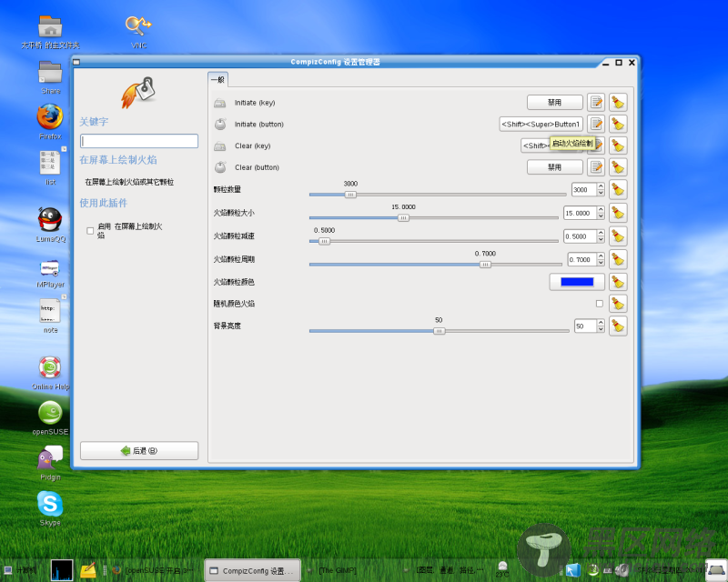Reset Initiate (button) binding via broom icon

[x=618, y=124]
